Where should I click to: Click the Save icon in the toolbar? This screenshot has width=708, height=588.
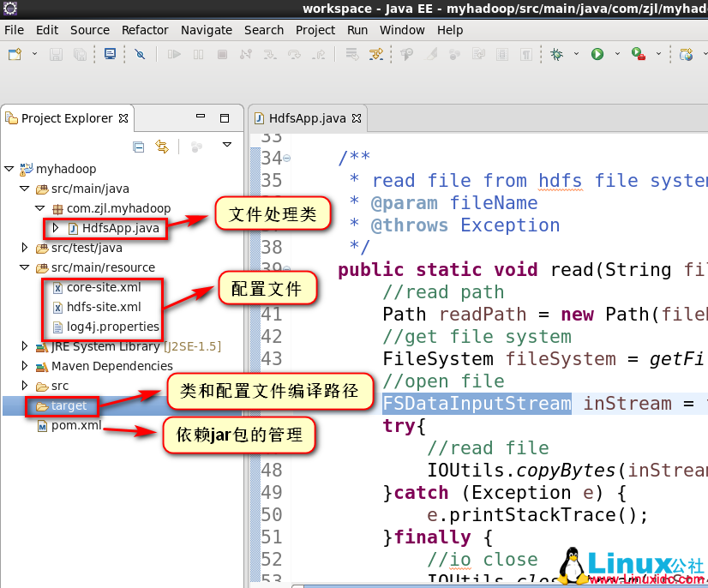[57, 55]
